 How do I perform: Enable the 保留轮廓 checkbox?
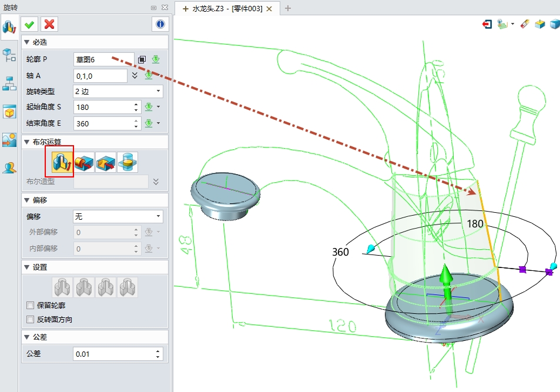pyautogui.click(x=31, y=306)
